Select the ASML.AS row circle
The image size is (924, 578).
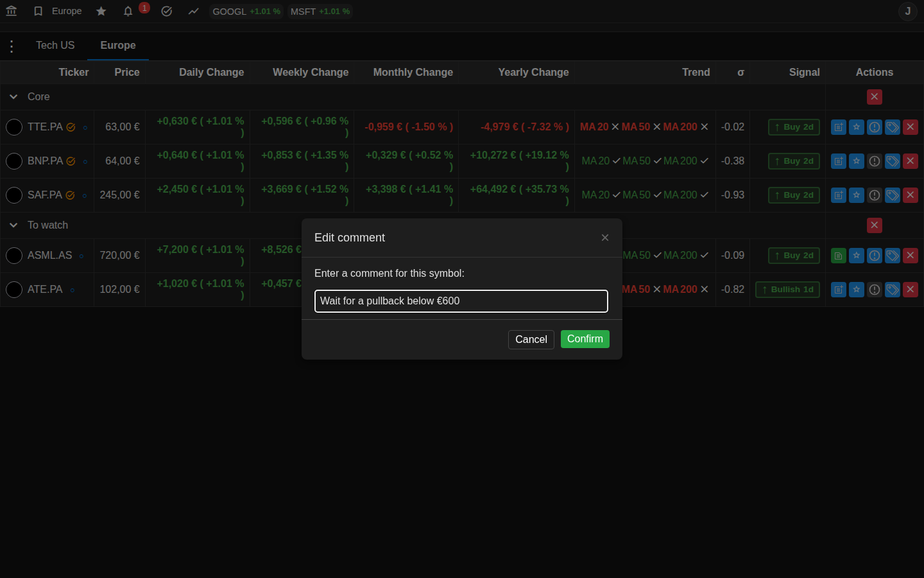[14, 256]
